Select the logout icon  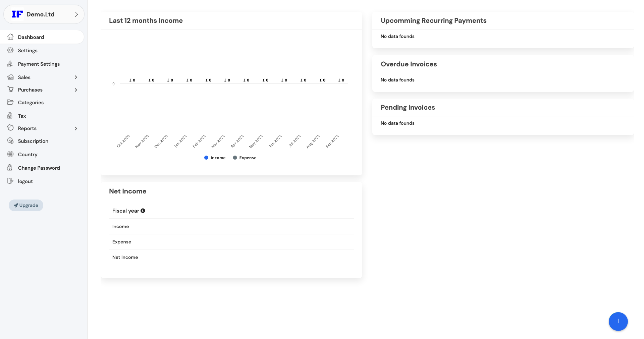[11, 181]
